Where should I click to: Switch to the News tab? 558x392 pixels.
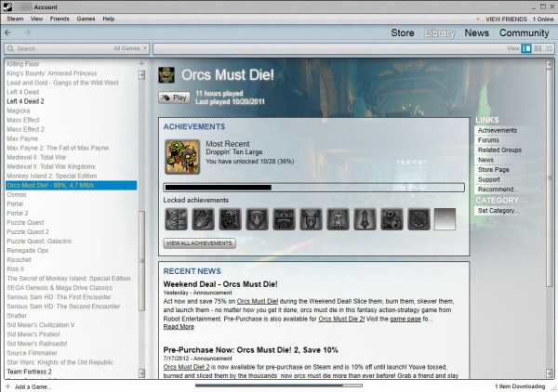(x=477, y=33)
